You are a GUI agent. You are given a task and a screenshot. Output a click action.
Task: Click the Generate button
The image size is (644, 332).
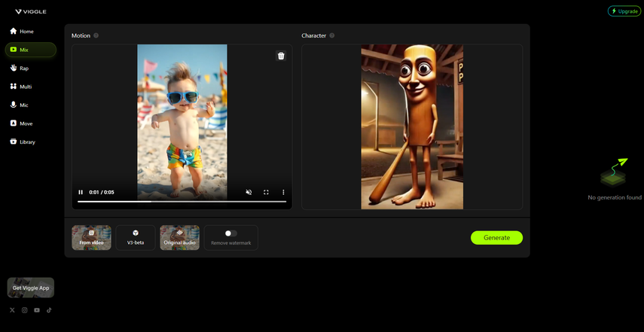coord(496,238)
